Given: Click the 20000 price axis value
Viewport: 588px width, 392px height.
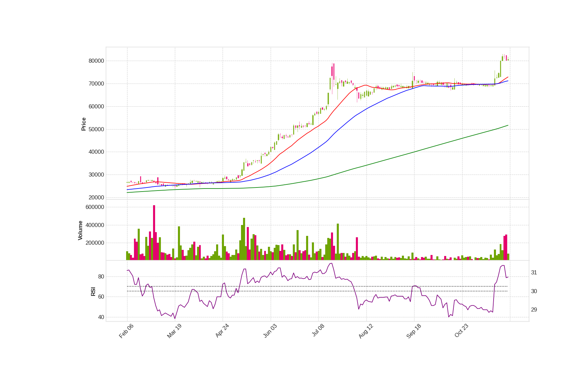Looking at the screenshot, I should tap(96, 198).
